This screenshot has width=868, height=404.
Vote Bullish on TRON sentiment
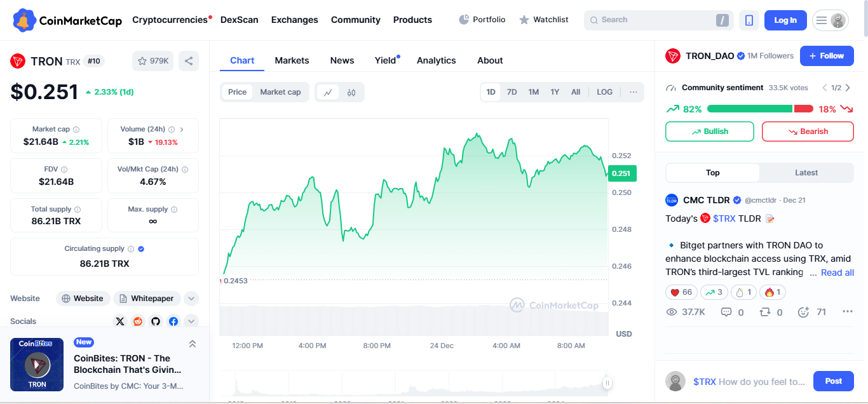point(710,131)
